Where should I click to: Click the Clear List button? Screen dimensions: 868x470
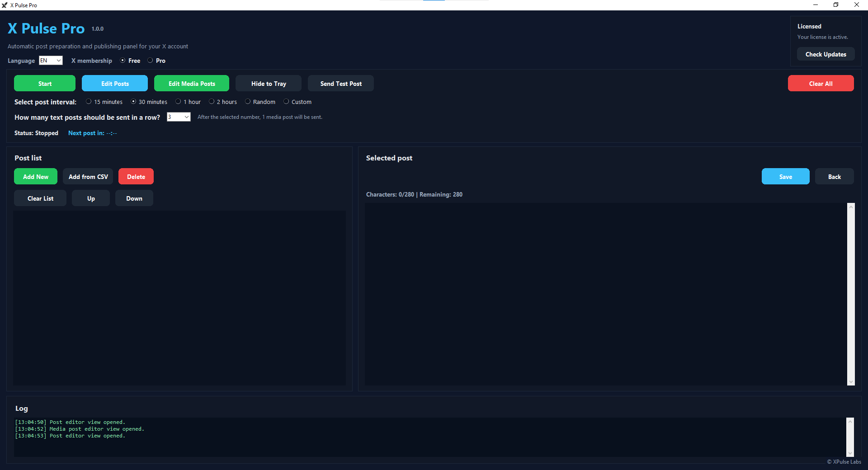pyautogui.click(x=40, y=198)
